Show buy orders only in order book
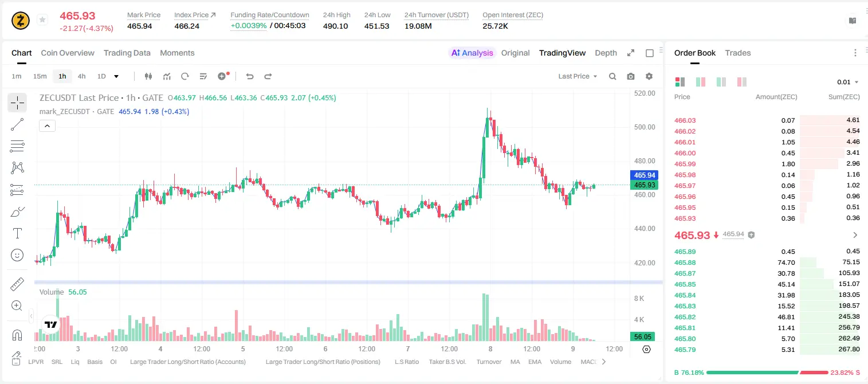The image size is (868, 384). pyautogui.click(x=721, y=82)
